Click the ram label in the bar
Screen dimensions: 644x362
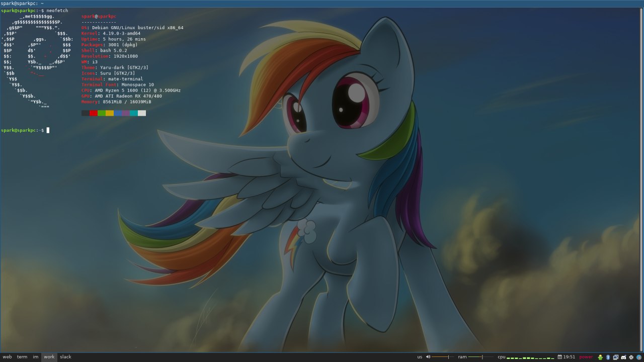pos(462,357)
